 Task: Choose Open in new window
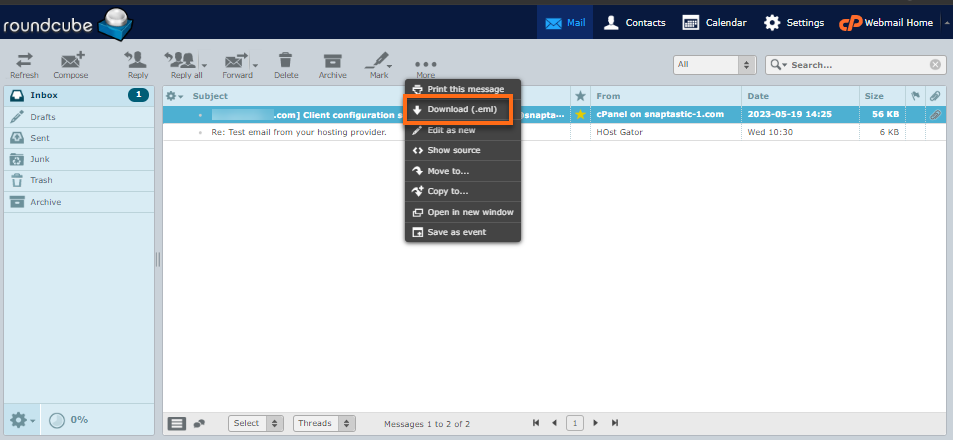click(x=463, y=212)
